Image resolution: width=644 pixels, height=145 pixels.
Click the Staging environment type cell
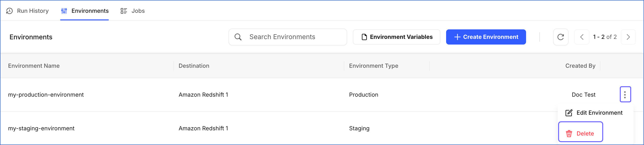(359, 128)
